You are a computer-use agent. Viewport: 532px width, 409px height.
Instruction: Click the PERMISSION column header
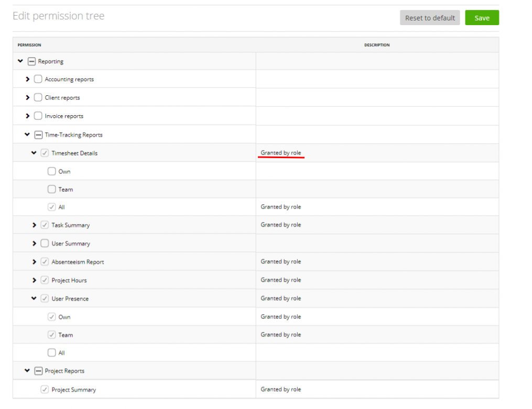29,45
